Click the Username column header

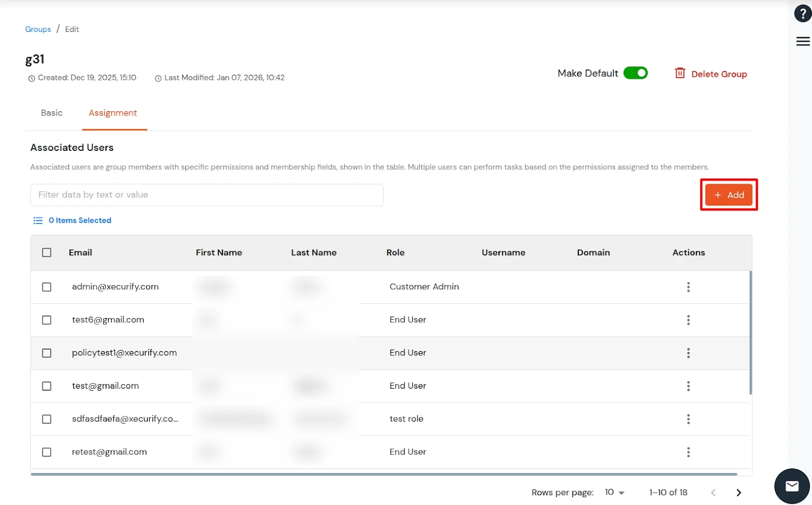[x=504, y=252]
